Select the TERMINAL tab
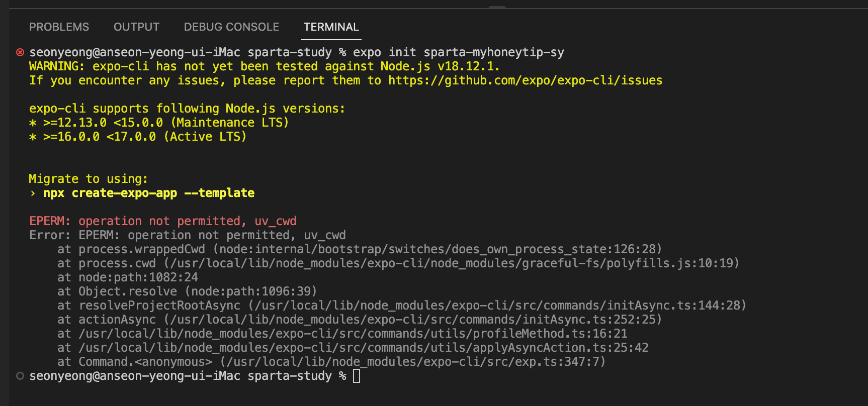 [331, 27]
